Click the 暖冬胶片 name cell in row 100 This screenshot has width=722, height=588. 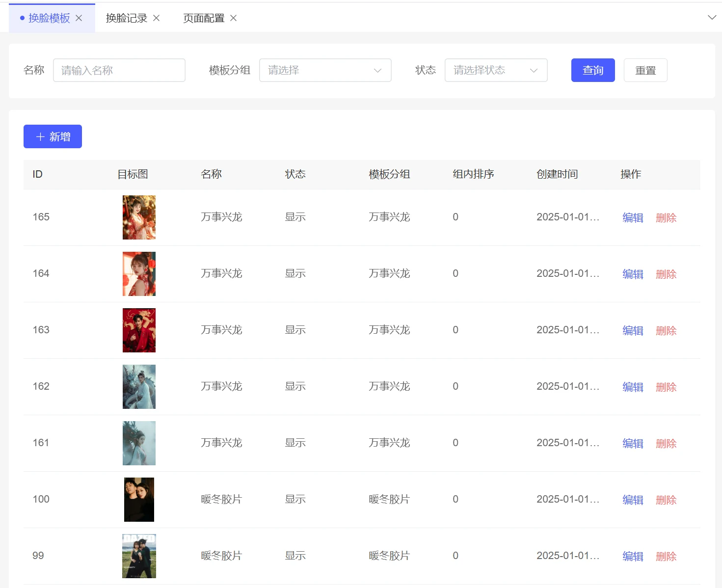point(221,499)
